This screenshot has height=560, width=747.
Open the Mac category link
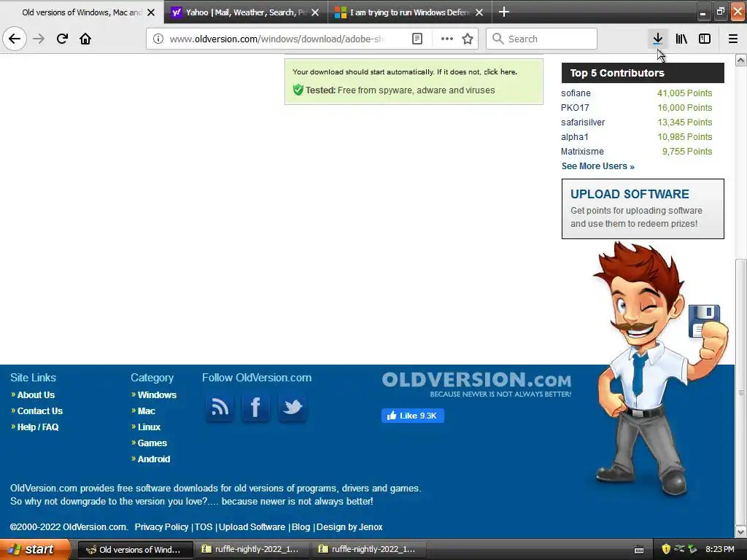[x=146, y=411]
